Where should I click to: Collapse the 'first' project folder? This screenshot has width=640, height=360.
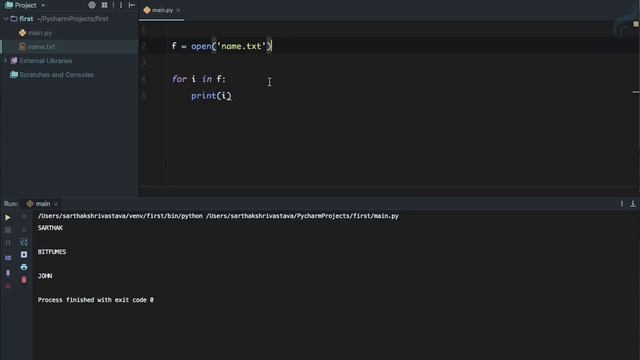pyautogui.click(x=6, y=19)
